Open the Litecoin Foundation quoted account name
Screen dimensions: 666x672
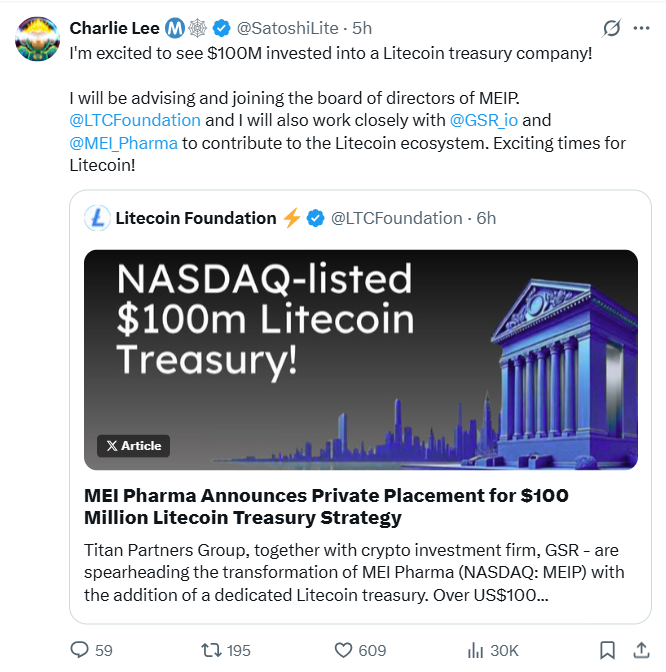(196, 218)
